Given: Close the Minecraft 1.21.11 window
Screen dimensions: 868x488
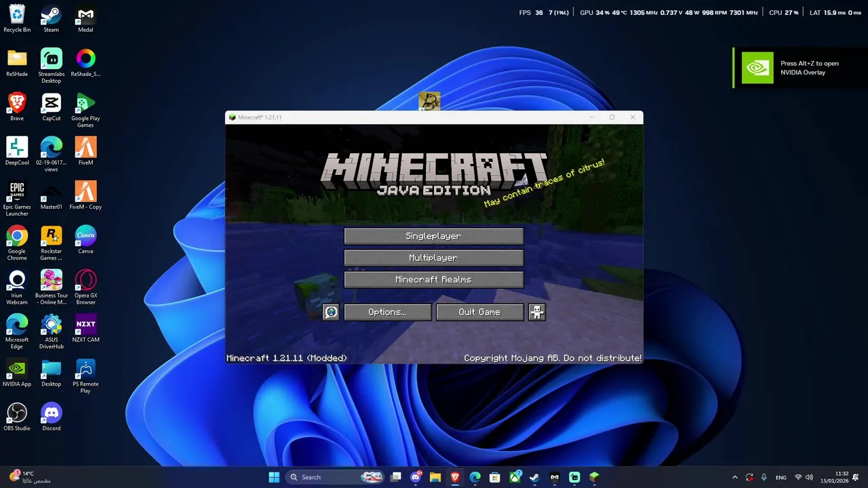Looking at the screenshot, I should (633, 117).
